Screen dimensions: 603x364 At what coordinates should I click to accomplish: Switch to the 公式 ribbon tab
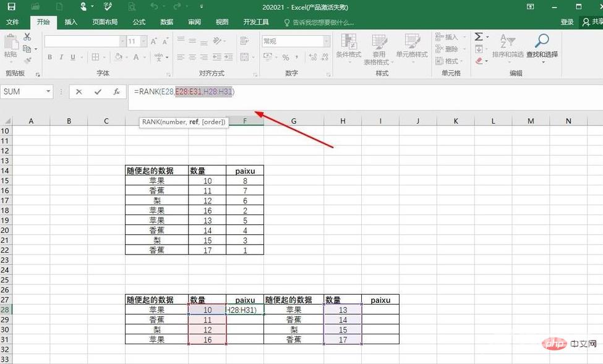click(x=139, y=22)
